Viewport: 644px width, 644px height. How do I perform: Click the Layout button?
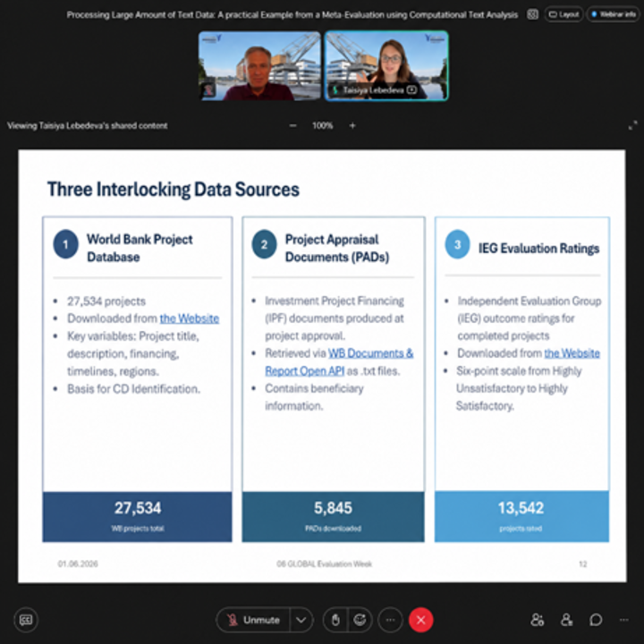[x=563, y=14]
